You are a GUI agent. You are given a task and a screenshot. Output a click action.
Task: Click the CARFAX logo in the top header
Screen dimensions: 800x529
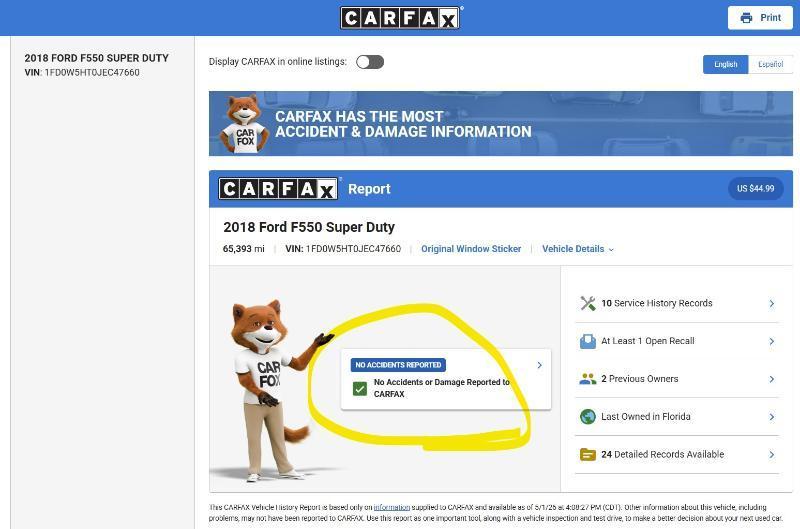(x=401, y=18)
